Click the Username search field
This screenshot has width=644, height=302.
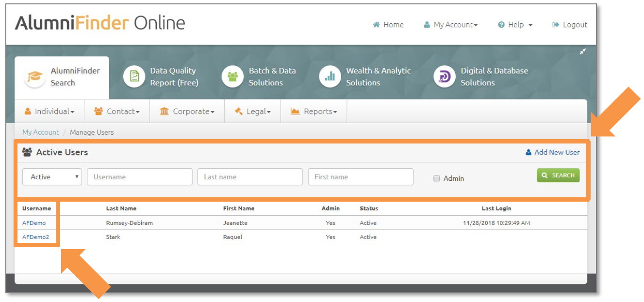click(x=140, y=177)
